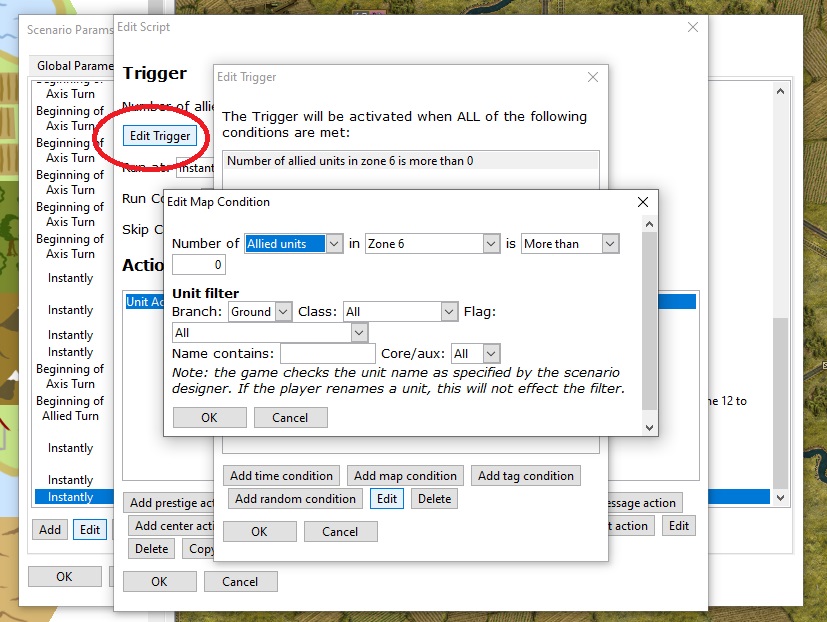Cancel the Edit Map Condition dialog
Viewport: 827px width, 622px height.
point(290,417)
